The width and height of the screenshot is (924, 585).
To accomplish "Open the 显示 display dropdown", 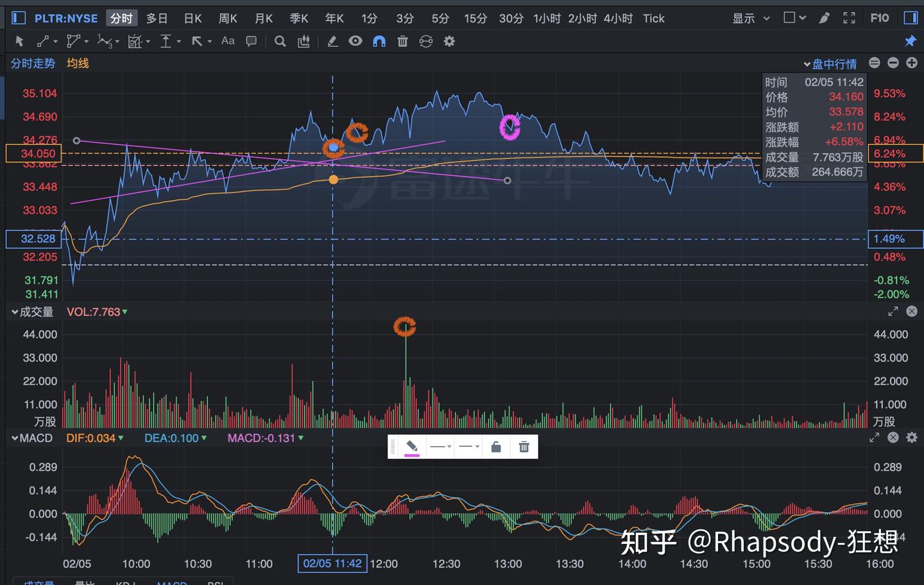I will click(751, 18).
